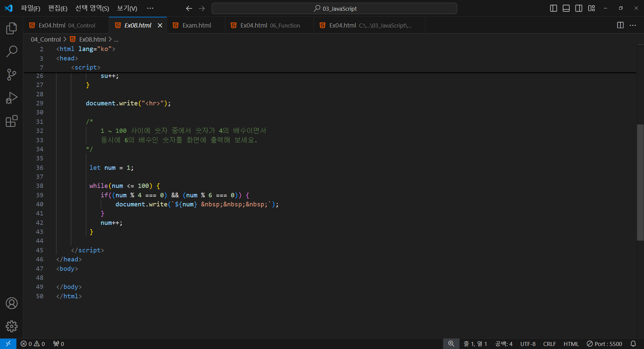Toggle the secondary side bar layout icon

579,8
